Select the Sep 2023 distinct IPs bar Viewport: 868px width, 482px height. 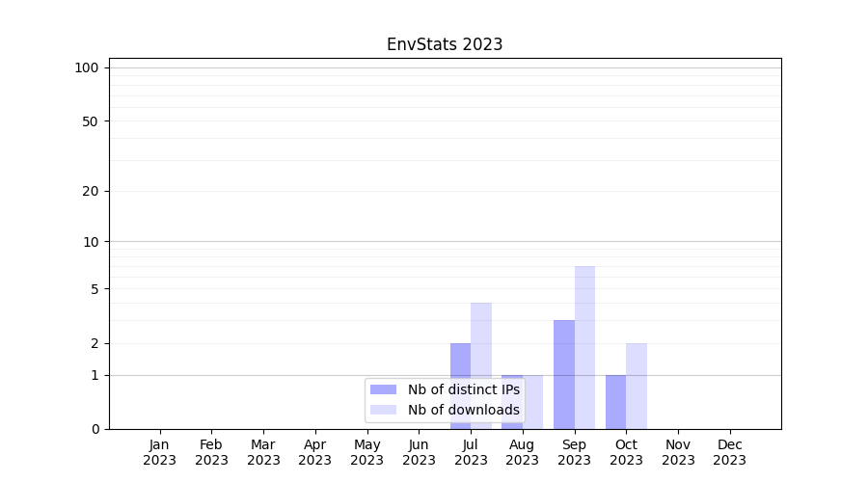(x=564, y=374)
